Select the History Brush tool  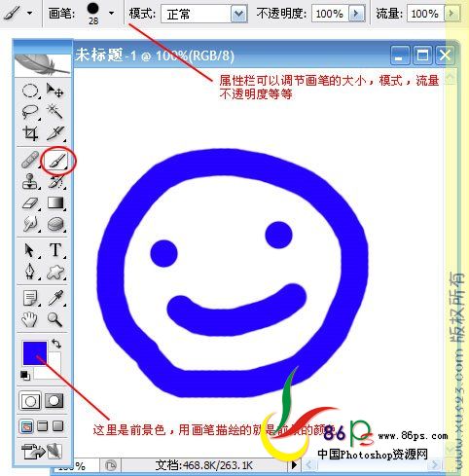point(55,182)
